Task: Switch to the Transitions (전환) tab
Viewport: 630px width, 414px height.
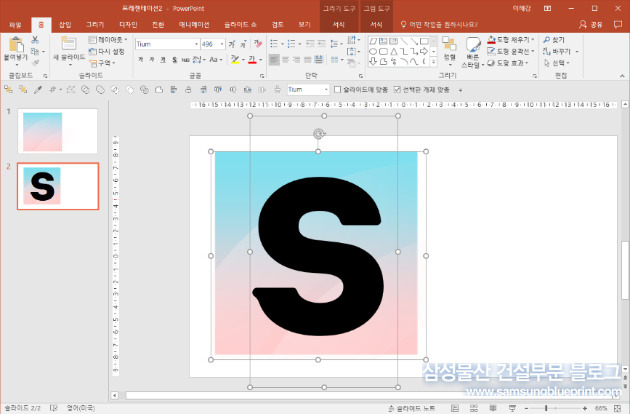Action: (158, 25)
